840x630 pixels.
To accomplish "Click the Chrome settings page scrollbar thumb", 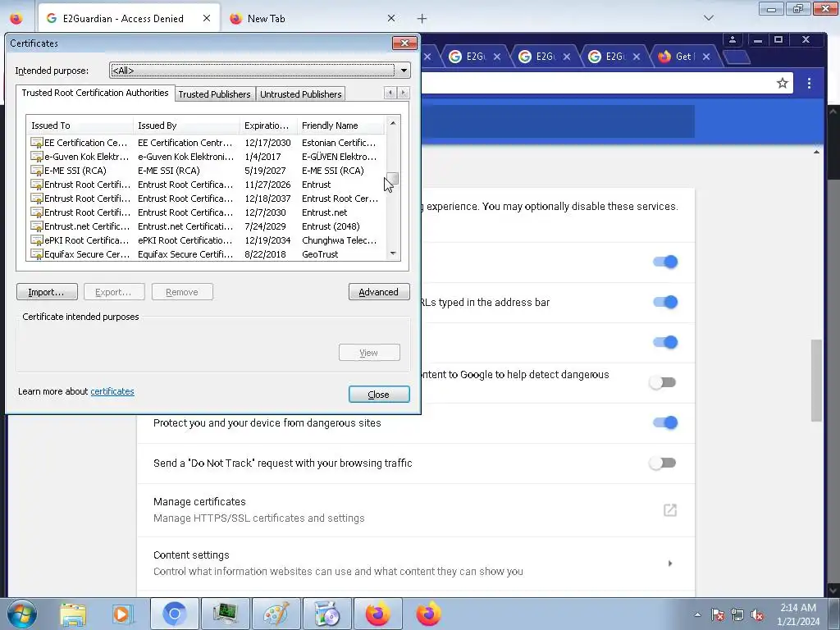I will (816, 381).
